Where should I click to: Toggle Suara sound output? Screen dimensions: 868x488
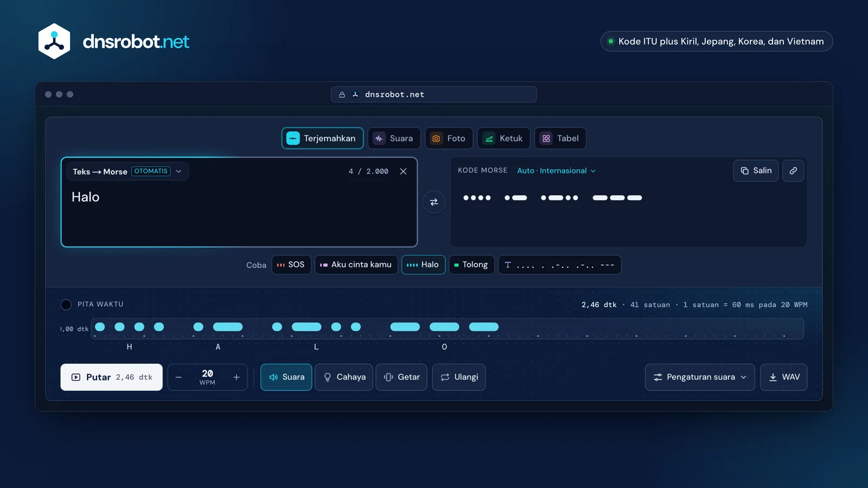286,377
